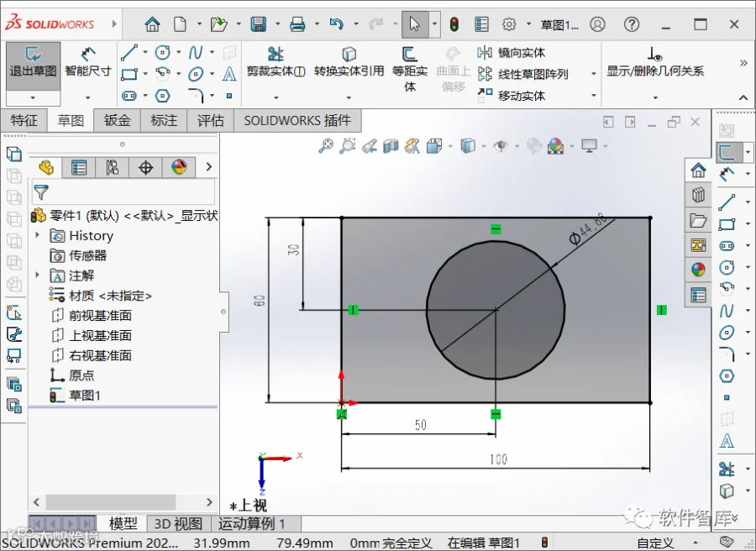
Task: Select the Sketch Text (A) tool in the ribbon
Action: pyautogui.click(x=229, y=74)
